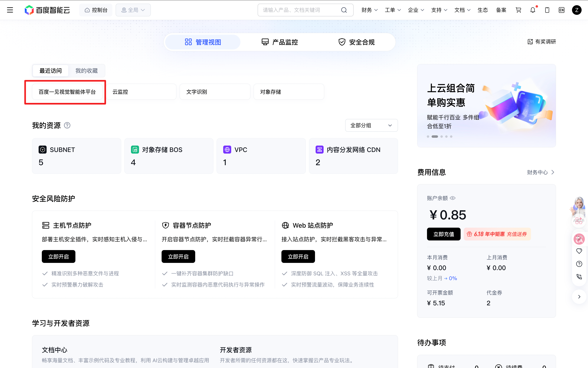Click the question mark in floating sidebar
Viewport: 588px width, 368px height.
(x=579, y=264)
